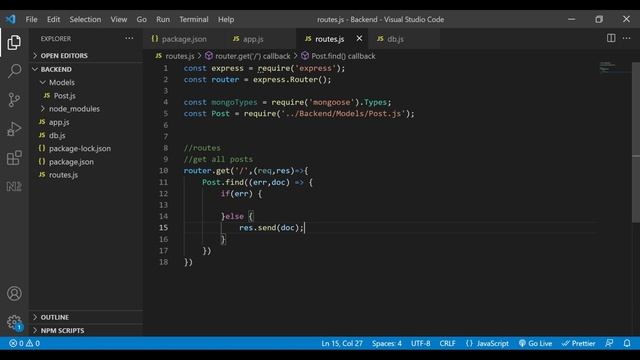Open the Explorer view in activity bar
This screenshot has width=640, height=360.
(x=14, y=42)
